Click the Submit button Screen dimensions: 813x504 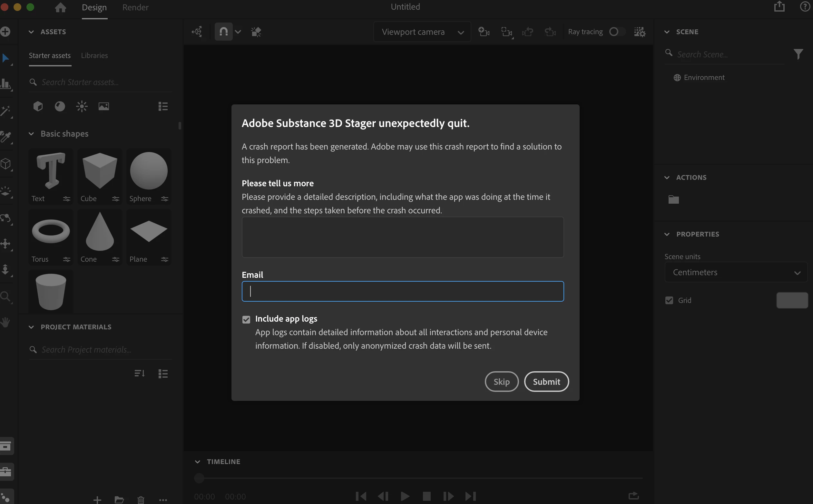point(546,381)
